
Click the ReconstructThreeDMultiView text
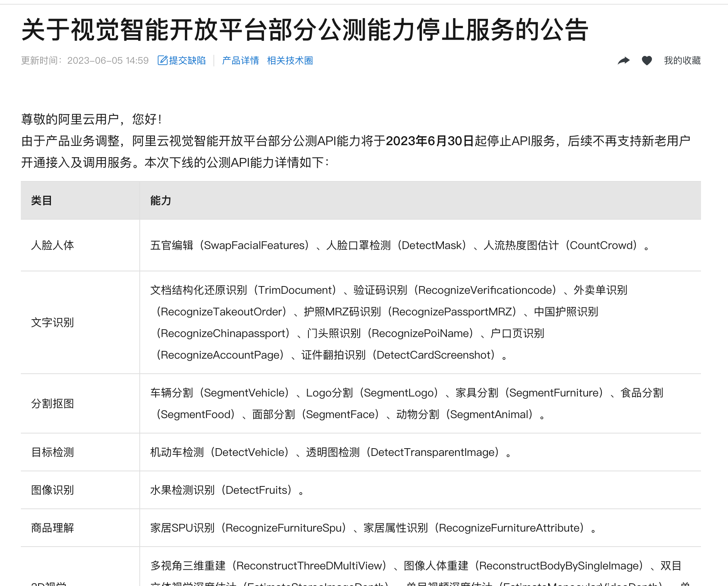point(309,566)
